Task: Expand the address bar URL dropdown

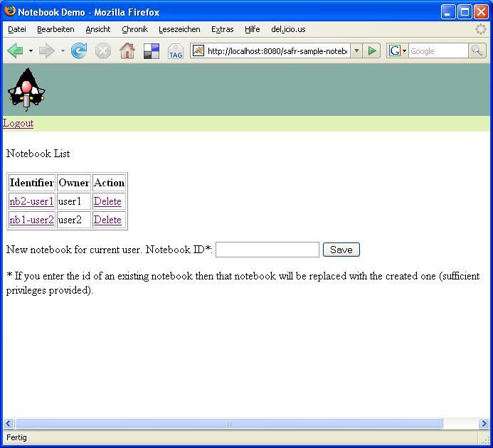Action: [x=356, y=50]
